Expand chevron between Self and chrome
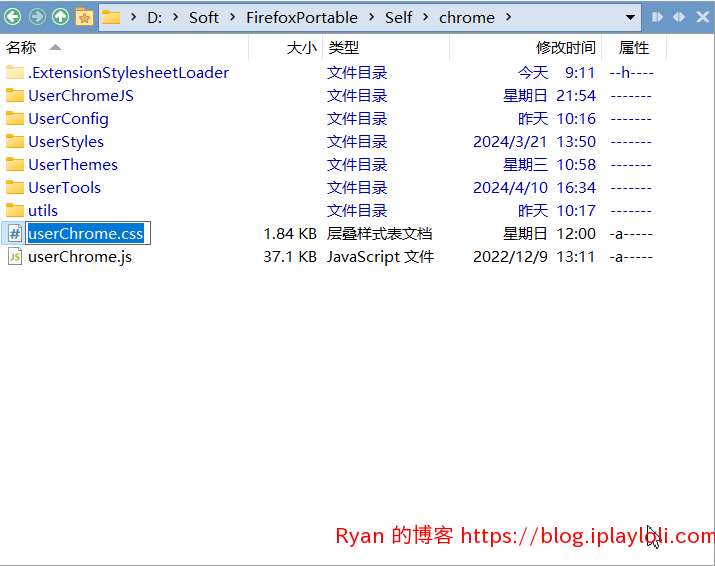 (425, 17)
